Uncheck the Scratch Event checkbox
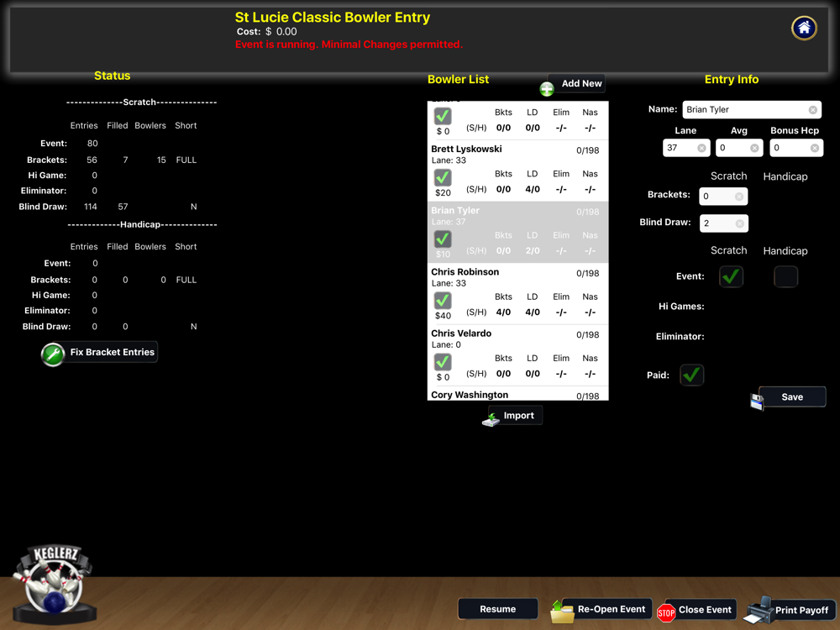840x630 pixels. pos(732,276)
